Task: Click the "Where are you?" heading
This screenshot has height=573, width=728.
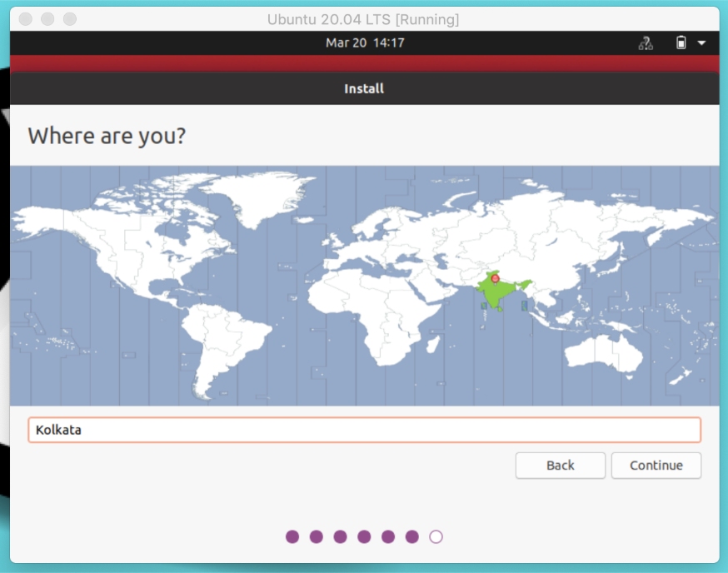Action: tap(107, 136)
